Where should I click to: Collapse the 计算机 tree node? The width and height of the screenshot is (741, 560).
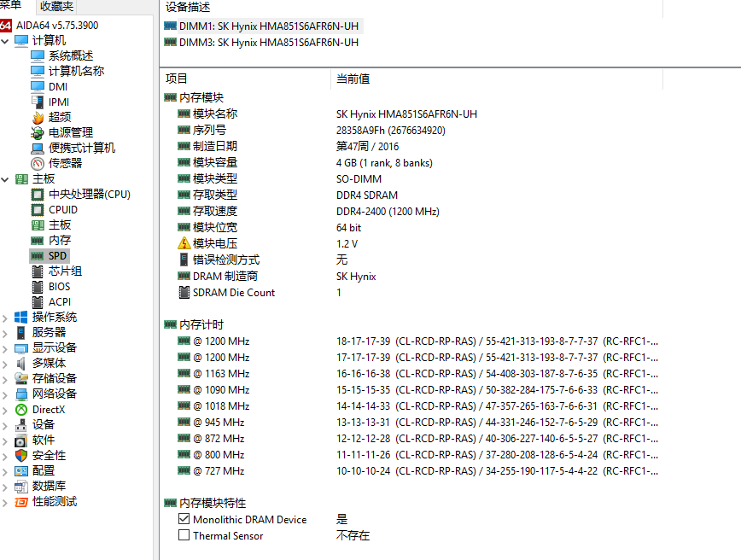pyautogui.click(x=5, y=41)
